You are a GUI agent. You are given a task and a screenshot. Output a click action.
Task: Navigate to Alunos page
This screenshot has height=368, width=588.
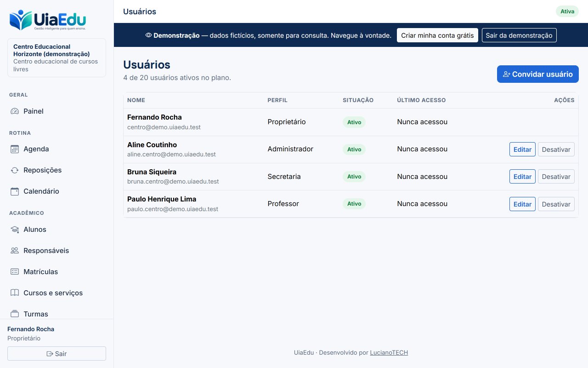click(x=57, y=230)
